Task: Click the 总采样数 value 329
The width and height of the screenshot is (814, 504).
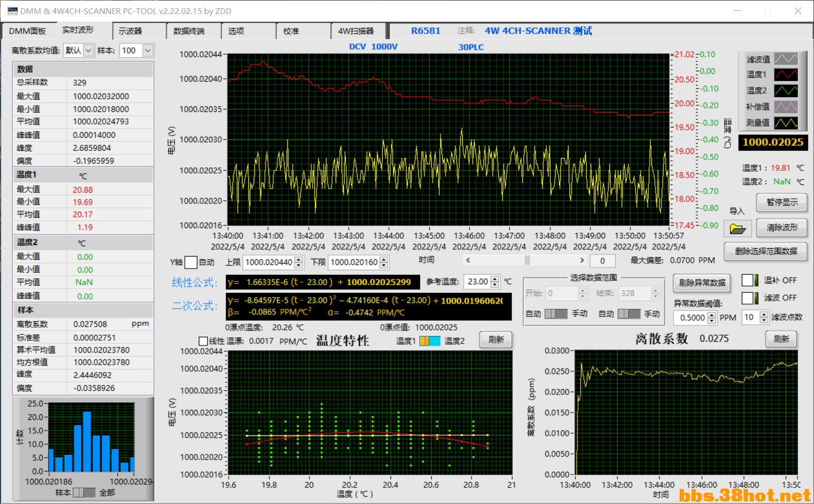Action: pos(80,83)
